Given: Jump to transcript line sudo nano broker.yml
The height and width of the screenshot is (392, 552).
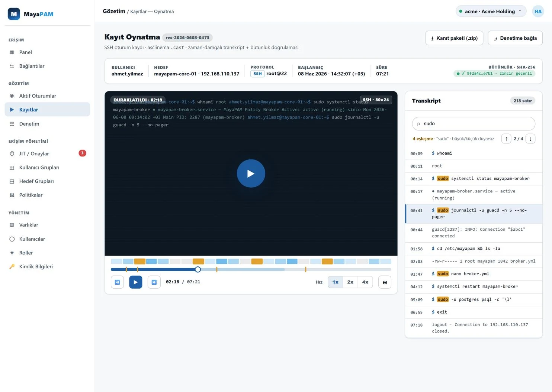Looking at the screenshot, I should [x=474, y=274].
